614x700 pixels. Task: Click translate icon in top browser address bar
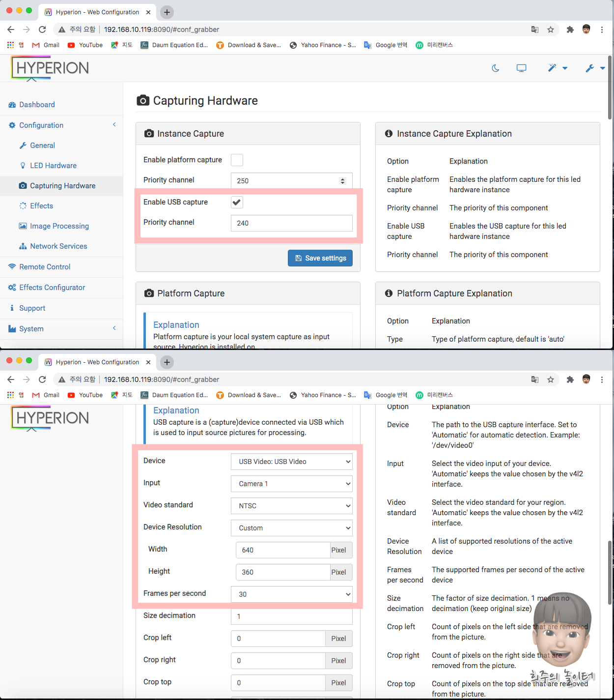[535, 29]
